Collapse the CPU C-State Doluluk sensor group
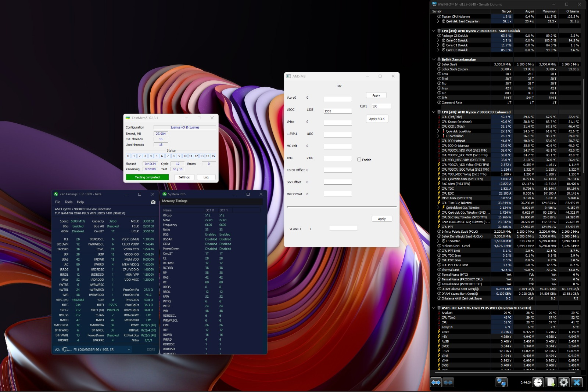Image resolution: width=588 pixels, height=392 pixels. [434, 31]
